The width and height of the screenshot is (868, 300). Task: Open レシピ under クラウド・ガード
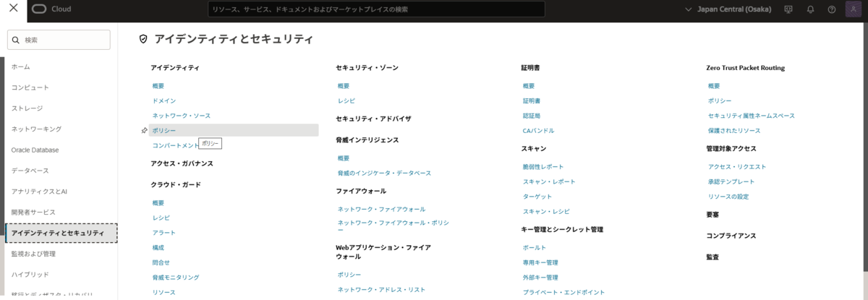(x=161, y=218)
